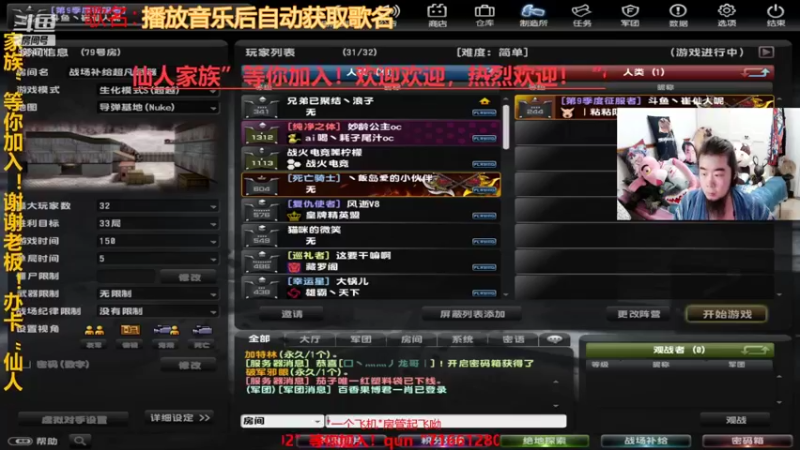
Task: Click the 屏蔽列表添加 button
Action: click(472, 314)
